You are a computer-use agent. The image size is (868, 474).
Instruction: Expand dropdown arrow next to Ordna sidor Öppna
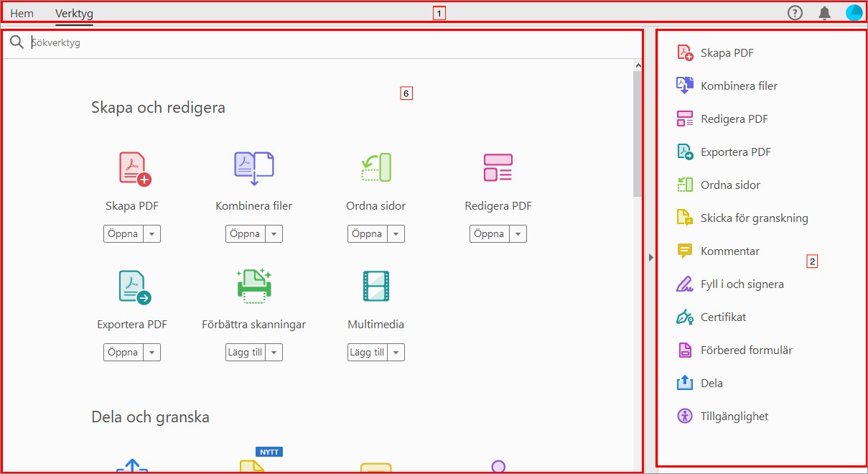(x=396, y=234)
